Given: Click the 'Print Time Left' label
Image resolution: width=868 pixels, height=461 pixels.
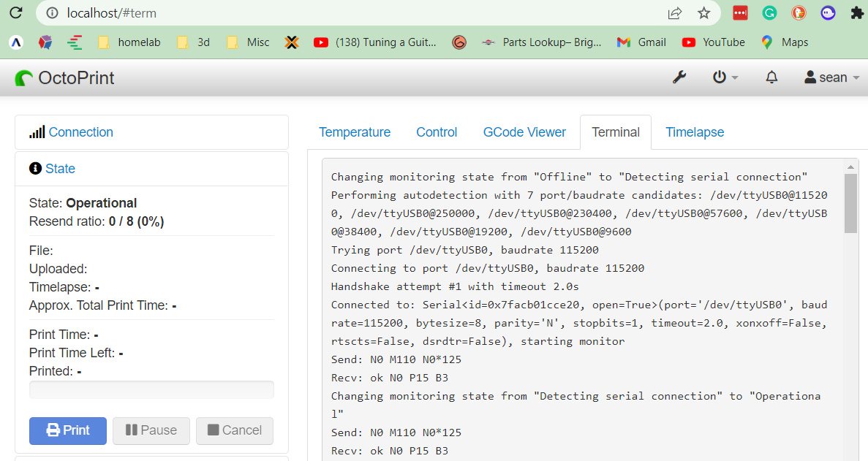Looking at the screenshot, I should pos(72,353).
